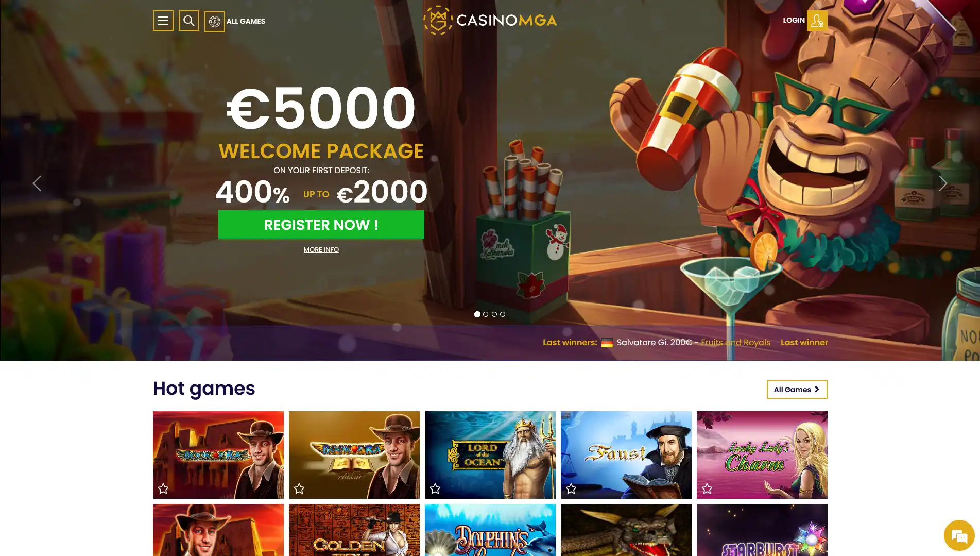Screen dimensions: 980x556
Task: Open the MORE INFO link
Action: tap(321, 249)
